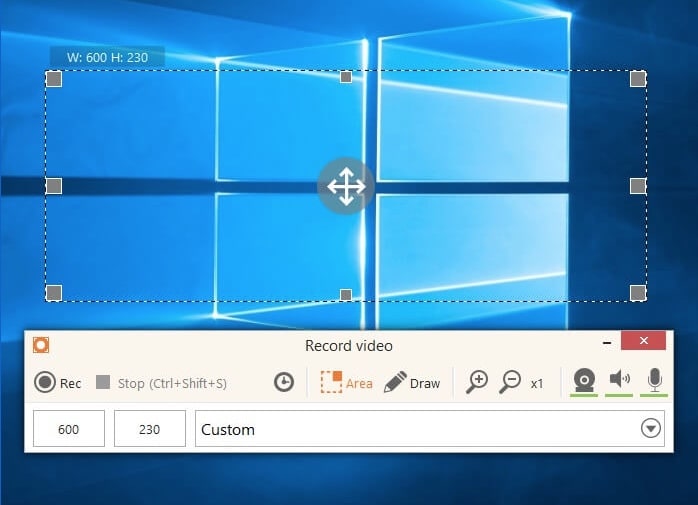Click the height field showing 230
The image size is (698, 505).
(x=150, y=428)
